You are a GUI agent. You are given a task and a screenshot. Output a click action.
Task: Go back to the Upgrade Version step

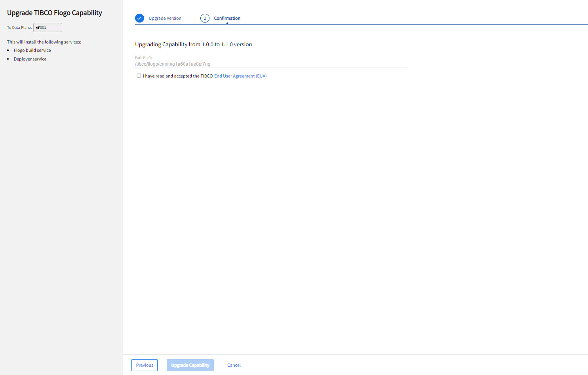pyautogui.click(x=165, y=18)
